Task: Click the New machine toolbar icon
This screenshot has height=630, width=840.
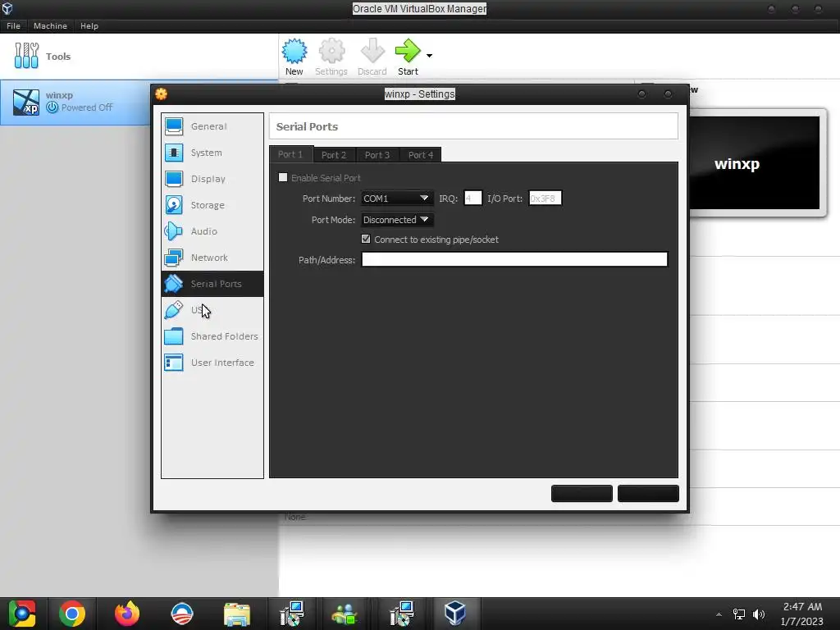Action: (x=294, y=52)
